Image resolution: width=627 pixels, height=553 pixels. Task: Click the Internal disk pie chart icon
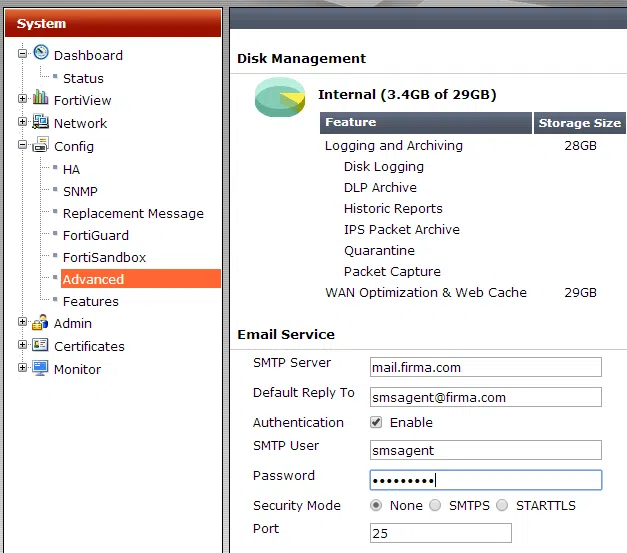279,97
